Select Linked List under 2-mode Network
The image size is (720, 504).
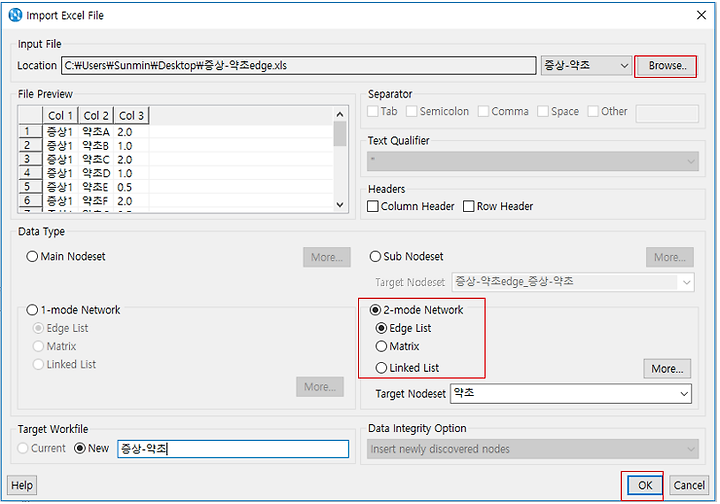click(381, 368)
